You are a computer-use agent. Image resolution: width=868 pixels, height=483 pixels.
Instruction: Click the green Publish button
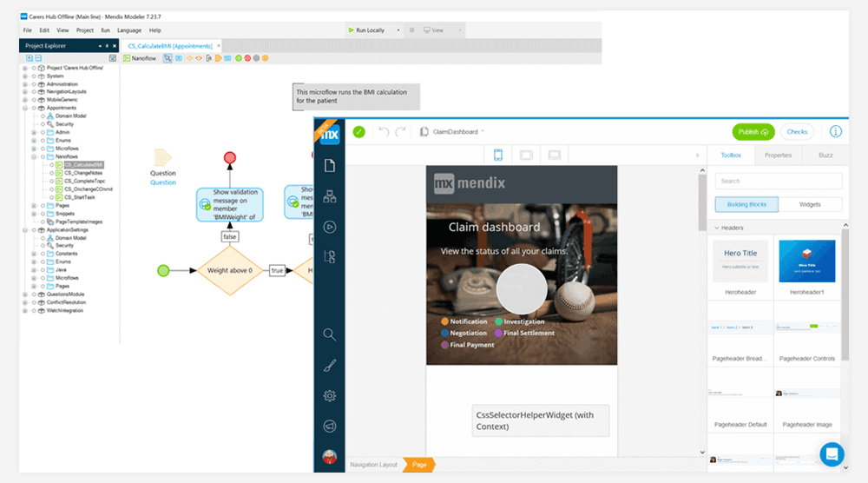(753, 132)
